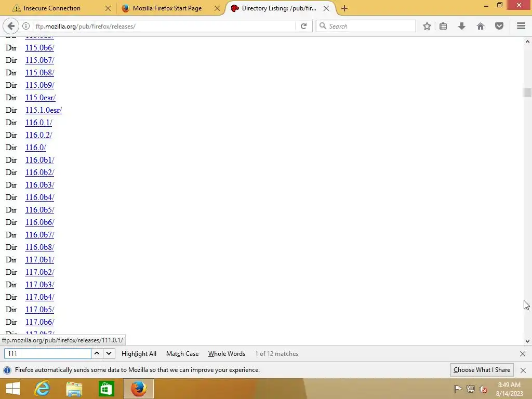Show bookmarks list icon
Screen dimensions: 532x399
[443, 26]
